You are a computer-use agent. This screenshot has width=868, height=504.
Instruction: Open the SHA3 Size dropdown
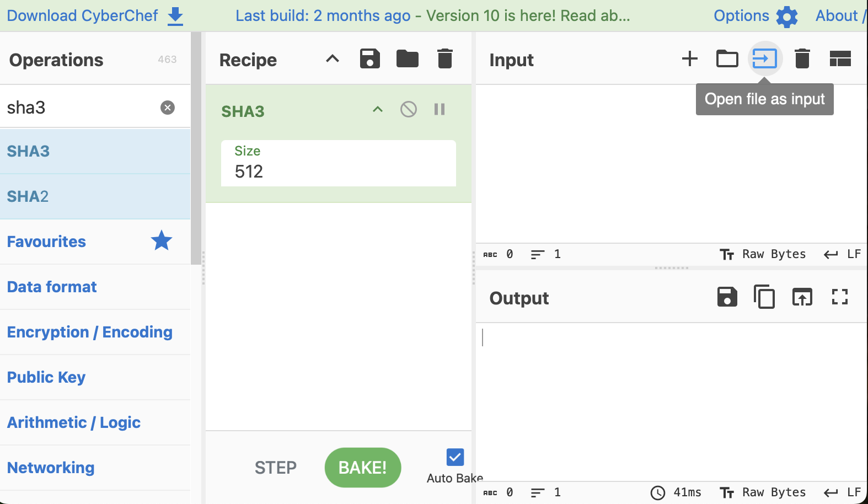338,164
